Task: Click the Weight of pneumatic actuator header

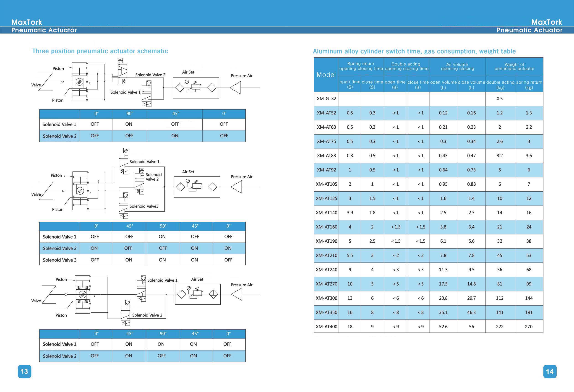Action: pyautogui.click(x=514, y=66)
